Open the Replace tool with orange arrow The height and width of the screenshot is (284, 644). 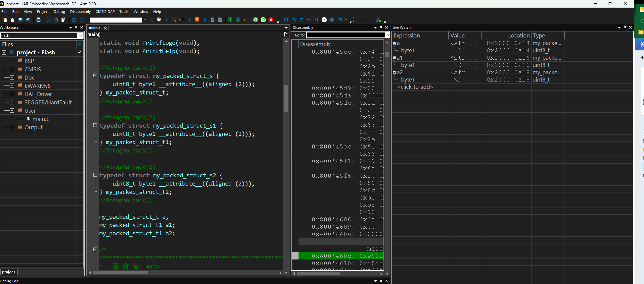coord(174,20)
